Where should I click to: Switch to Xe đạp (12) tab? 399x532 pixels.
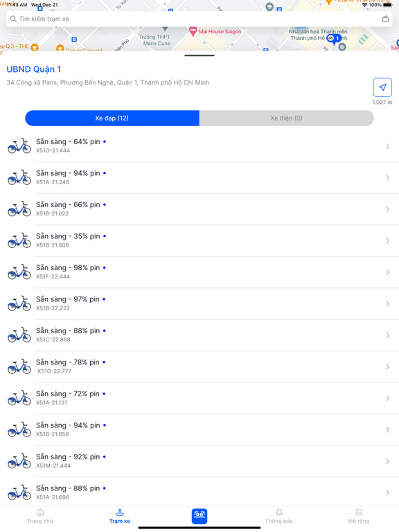112,118
